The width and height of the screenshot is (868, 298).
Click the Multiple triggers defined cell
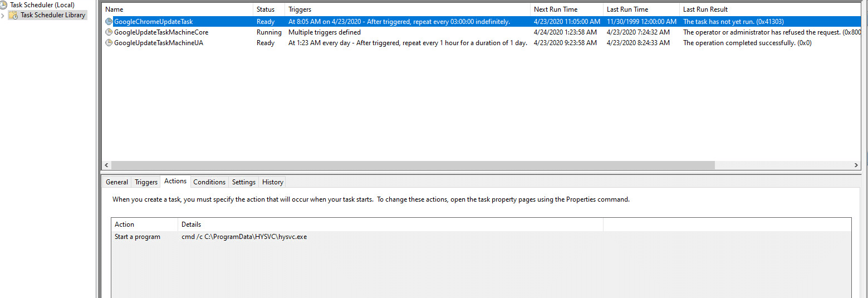point(325,32)
